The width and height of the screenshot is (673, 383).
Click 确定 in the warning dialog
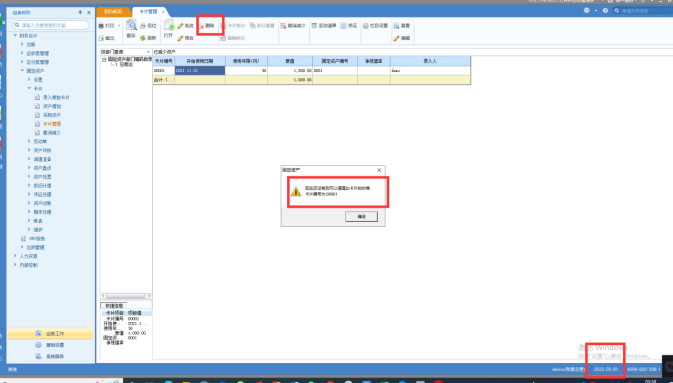[x=361, y=216]
